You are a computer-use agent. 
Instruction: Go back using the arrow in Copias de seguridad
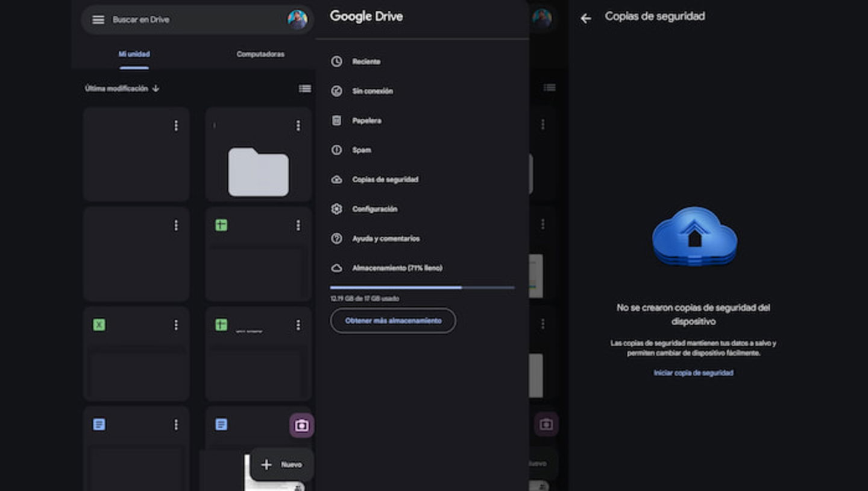pyautogui.click(x=586, y=19)
